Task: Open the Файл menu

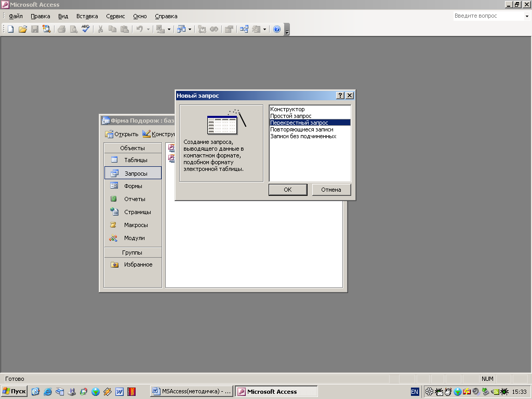Action: [x=16, y=16]
